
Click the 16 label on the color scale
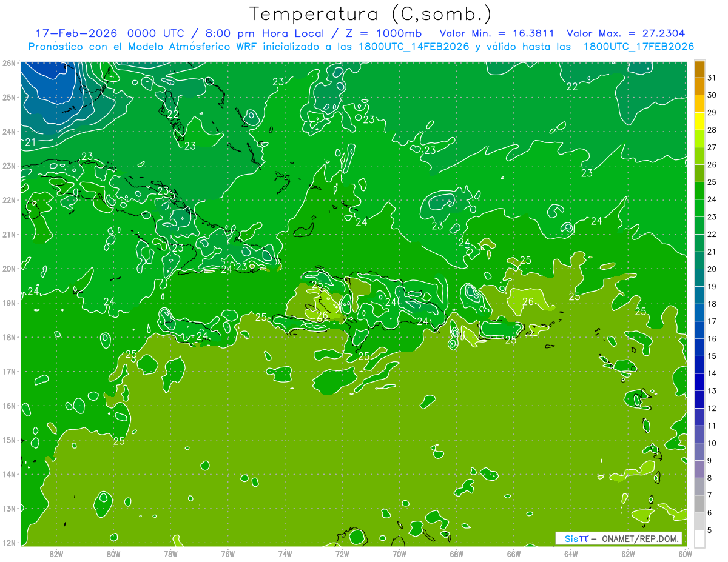(712, 339)
